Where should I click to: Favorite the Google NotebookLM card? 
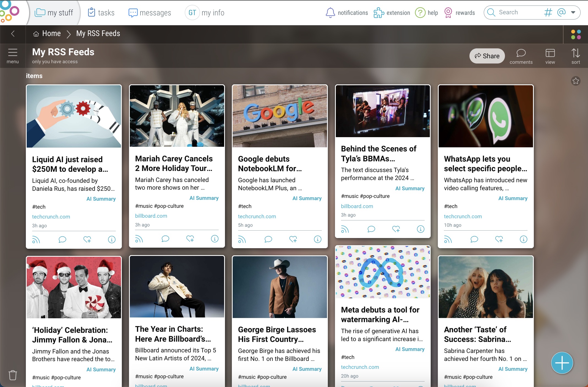(293, 239)
